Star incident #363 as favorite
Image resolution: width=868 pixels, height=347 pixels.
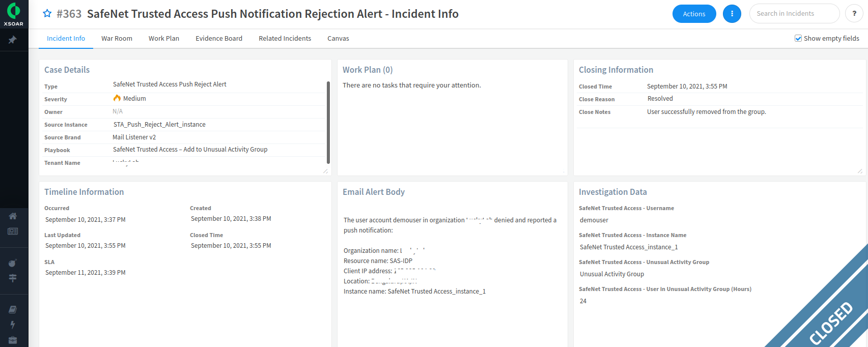coord(47,14)
